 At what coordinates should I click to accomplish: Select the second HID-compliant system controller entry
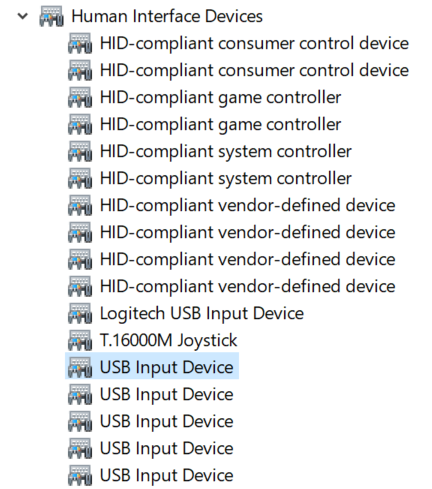pos(226,178)
